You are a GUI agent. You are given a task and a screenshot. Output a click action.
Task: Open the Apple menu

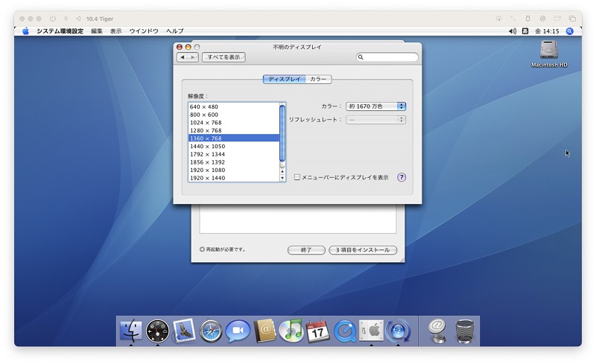25,31
